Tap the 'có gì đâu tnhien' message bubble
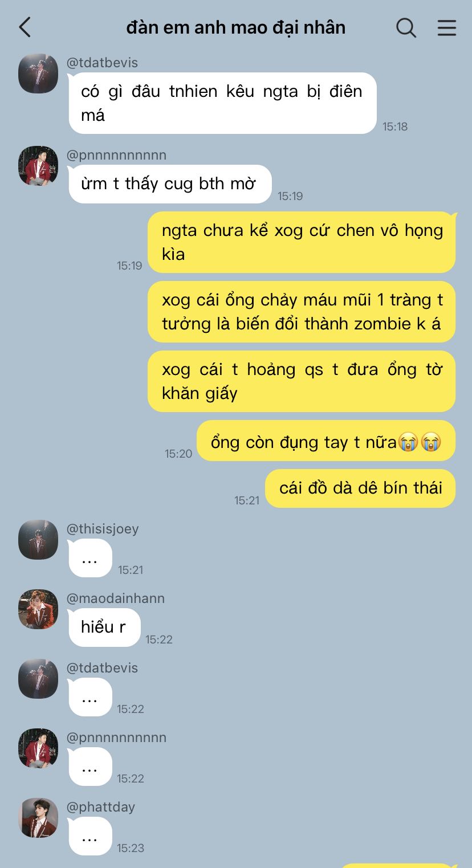The height and width of the screenshot is (868, 472). 222,103
